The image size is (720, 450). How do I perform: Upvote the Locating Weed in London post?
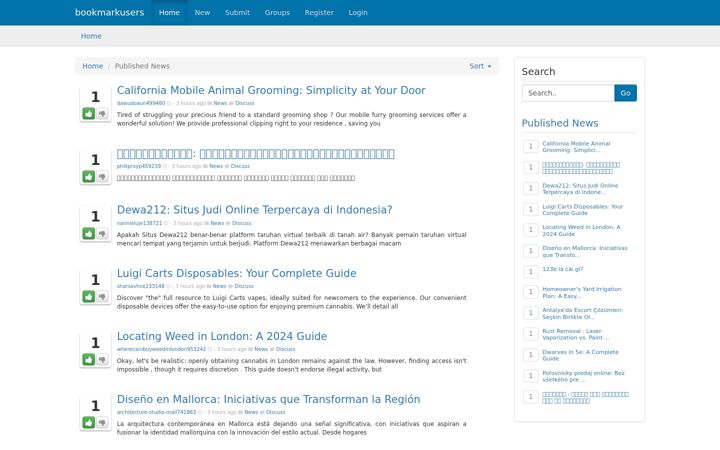(x=89, y=360)
